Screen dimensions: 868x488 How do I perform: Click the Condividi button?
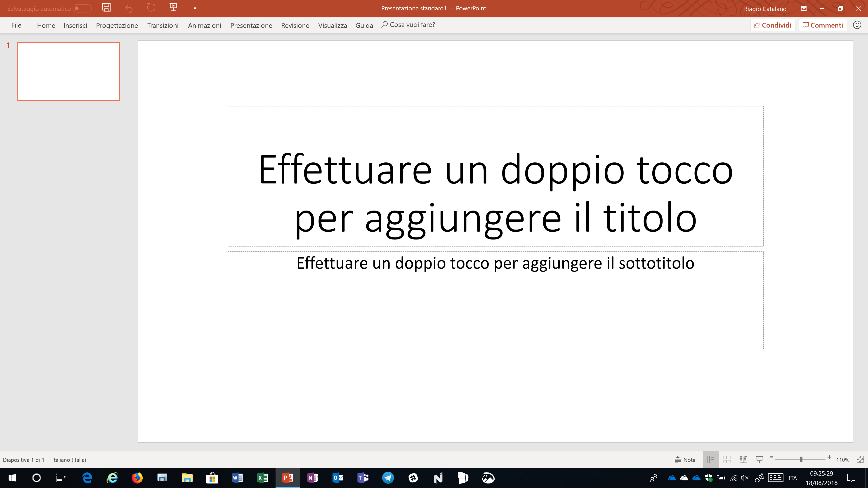[773, 25]
